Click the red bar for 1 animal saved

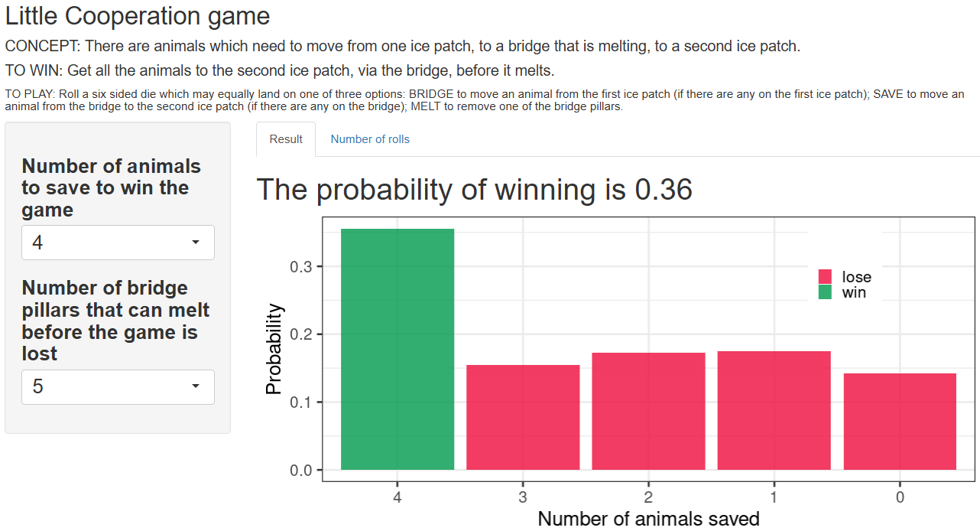(x=774, y=410)
